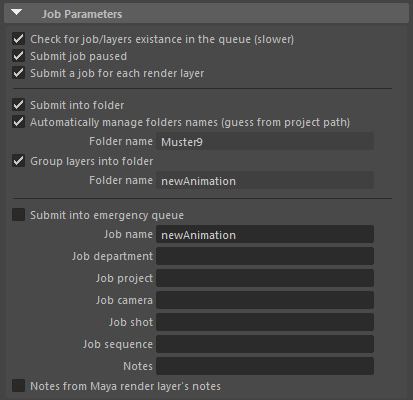Uncheck Group layers into folder
Image resolution: width=413 pixels, height=400 pixels.
tap(18, 161)
